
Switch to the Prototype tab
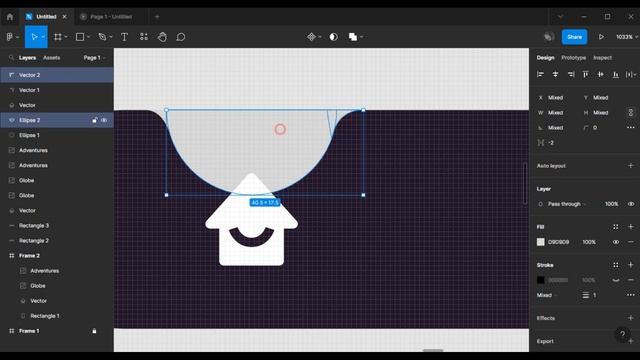[x=573, y=58]
